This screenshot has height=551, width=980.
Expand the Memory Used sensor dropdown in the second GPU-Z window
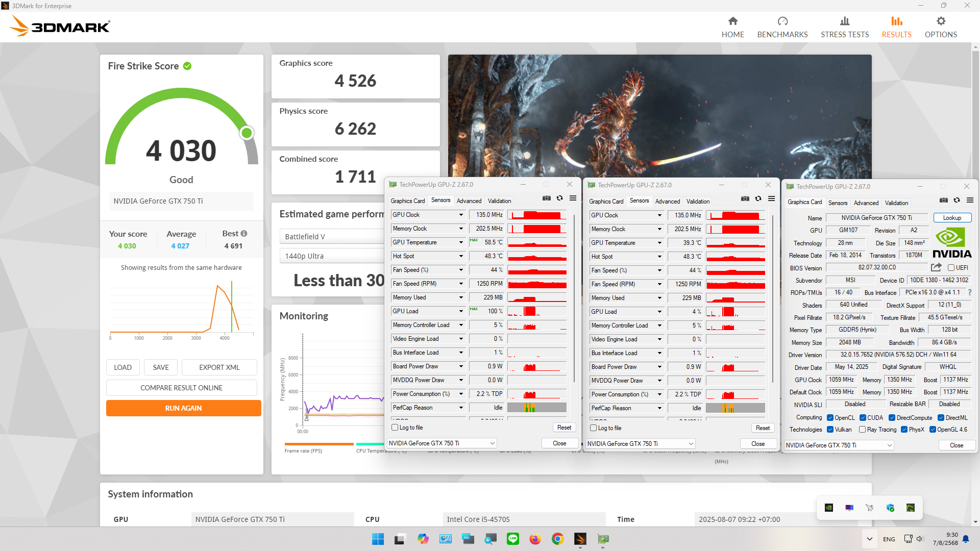tap(659, 298)
